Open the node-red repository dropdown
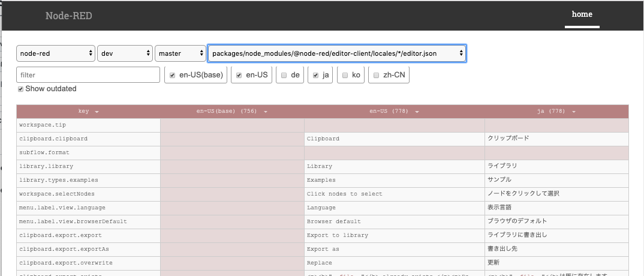Image resolution: width=644 pixels, height=276 pixels. 55,53
